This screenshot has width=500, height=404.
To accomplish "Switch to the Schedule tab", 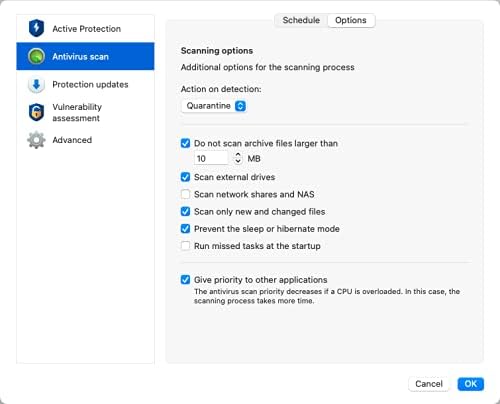I will (301, 20).
